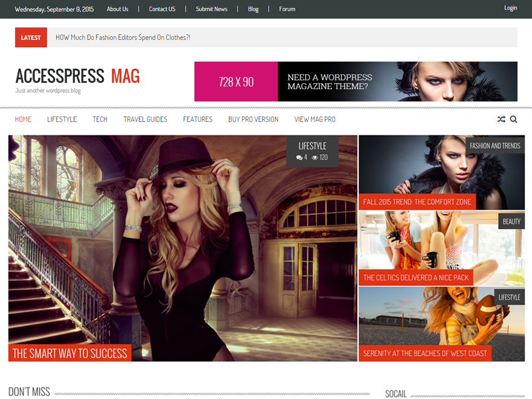Go to TRAVEL GUIDES menu

coord(145,120)
